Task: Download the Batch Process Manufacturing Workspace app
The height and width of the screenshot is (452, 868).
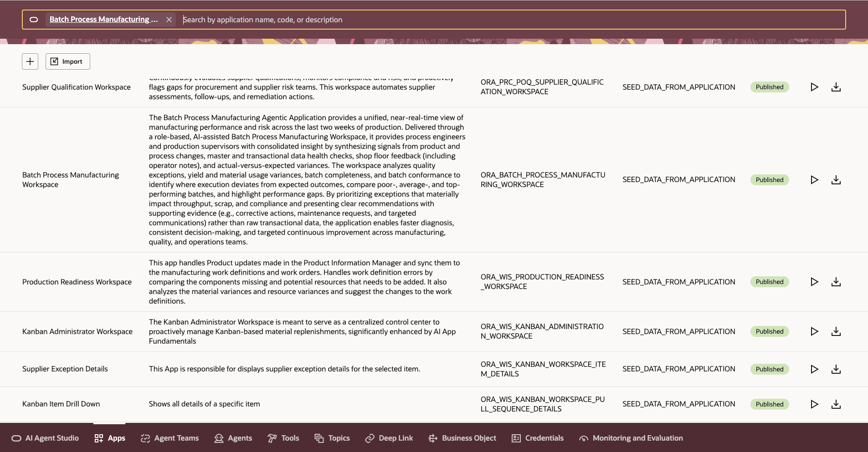Action: pyautogui.click(x=836, y=180)
